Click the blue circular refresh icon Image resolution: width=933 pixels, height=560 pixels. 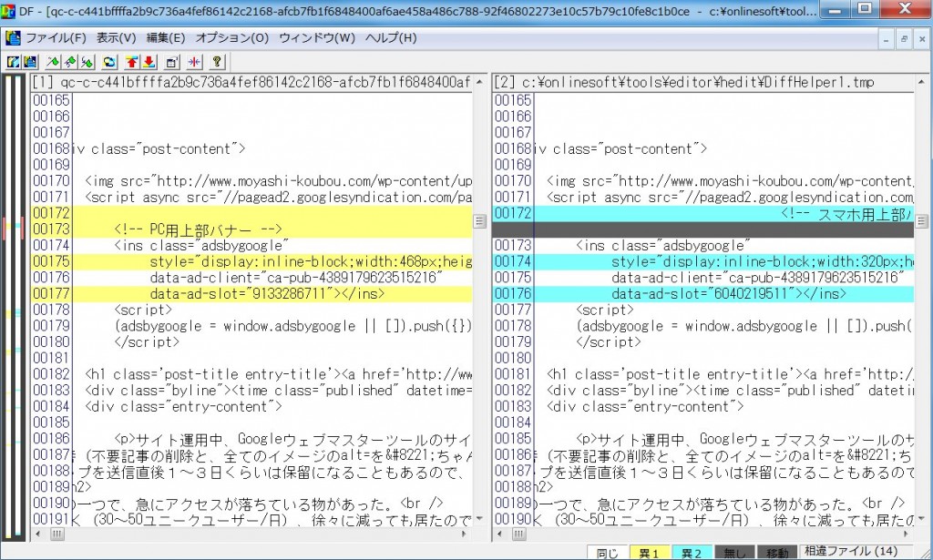pyautogui.click(x=110, y=62)
